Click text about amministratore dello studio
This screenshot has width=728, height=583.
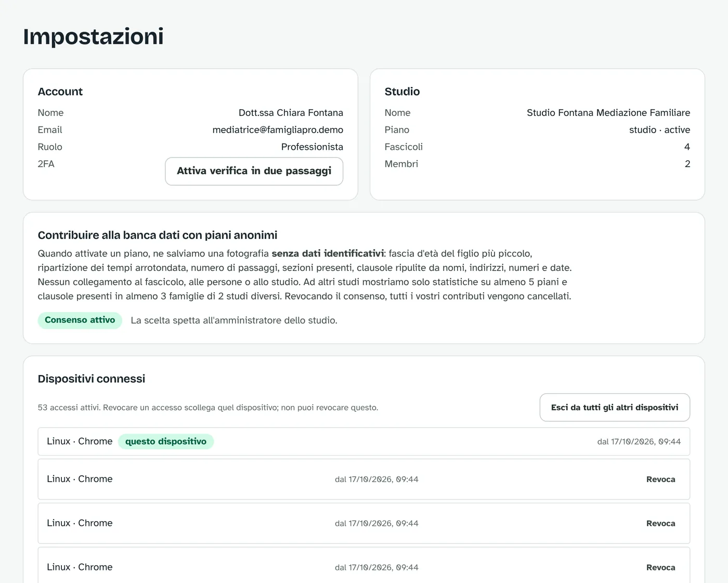point(234,320)
